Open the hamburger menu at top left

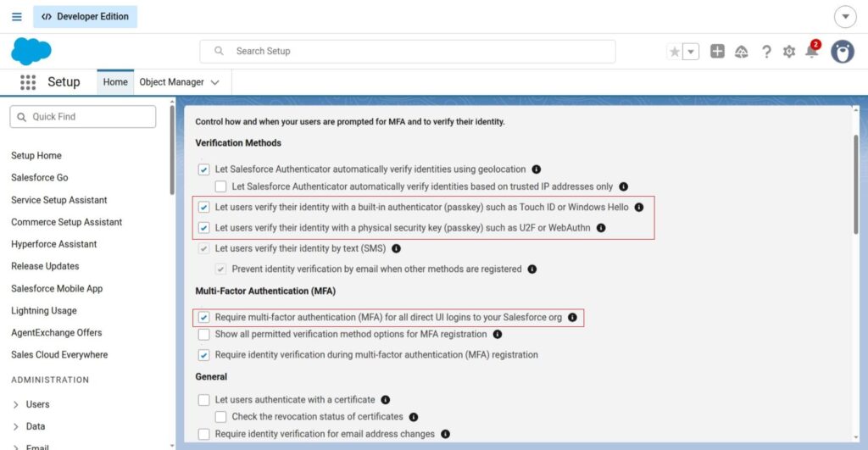click(x=17, y=17)
